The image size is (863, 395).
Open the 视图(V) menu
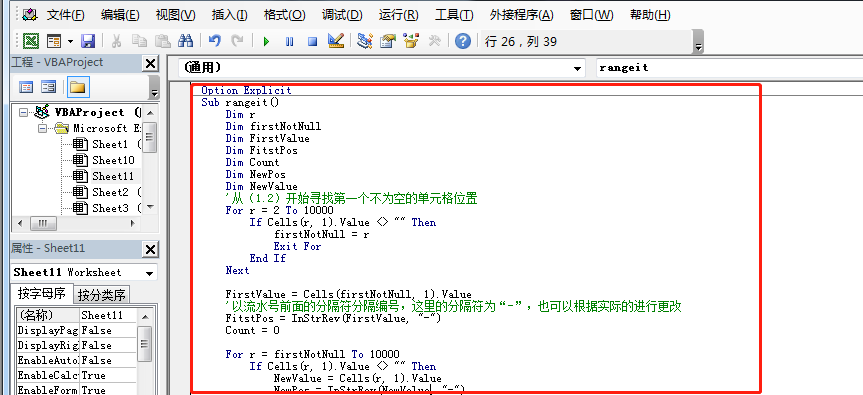point(176,15)
